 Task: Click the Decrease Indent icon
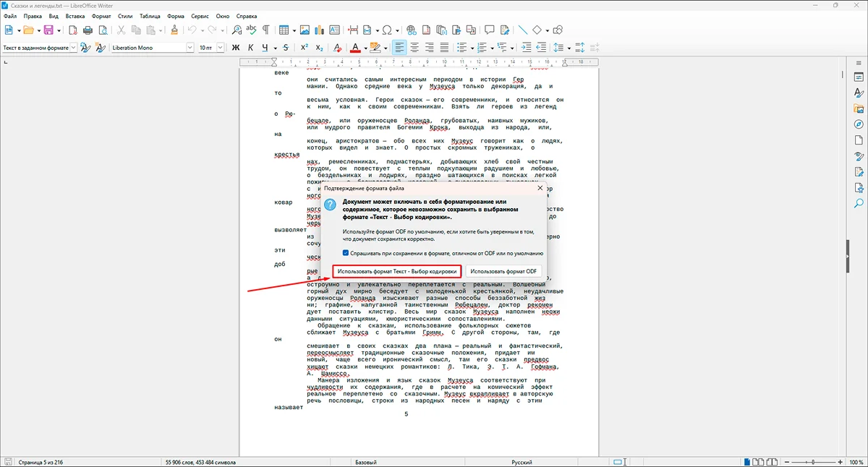[x=540, y=48]
